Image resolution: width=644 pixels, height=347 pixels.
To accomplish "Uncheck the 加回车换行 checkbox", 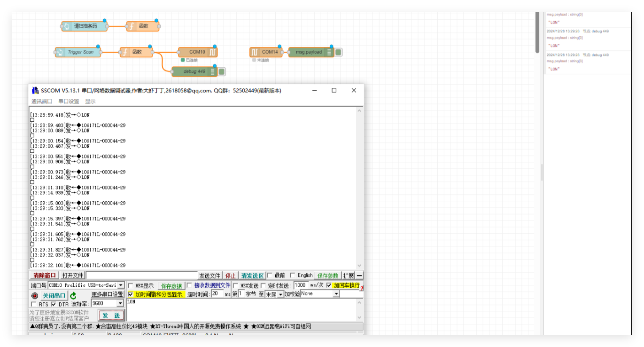I will tap(329, 285).
